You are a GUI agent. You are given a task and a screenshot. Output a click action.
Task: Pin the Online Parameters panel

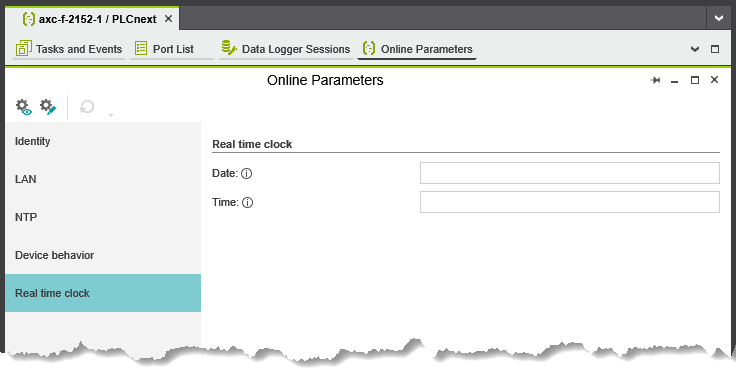click(655, 81)
